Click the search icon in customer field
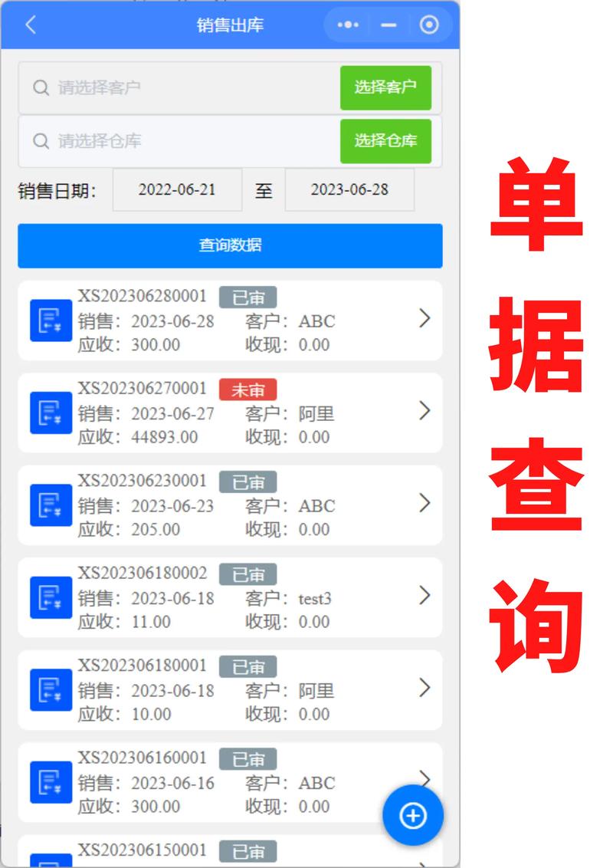Screen dimensions: 613x868 pos(41,87)
